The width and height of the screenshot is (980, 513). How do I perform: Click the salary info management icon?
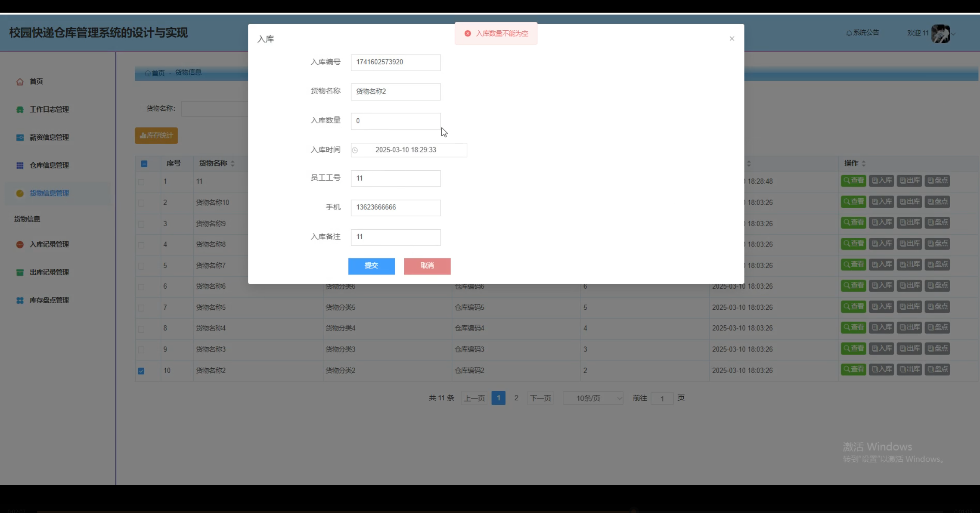[x=20, y=137]
